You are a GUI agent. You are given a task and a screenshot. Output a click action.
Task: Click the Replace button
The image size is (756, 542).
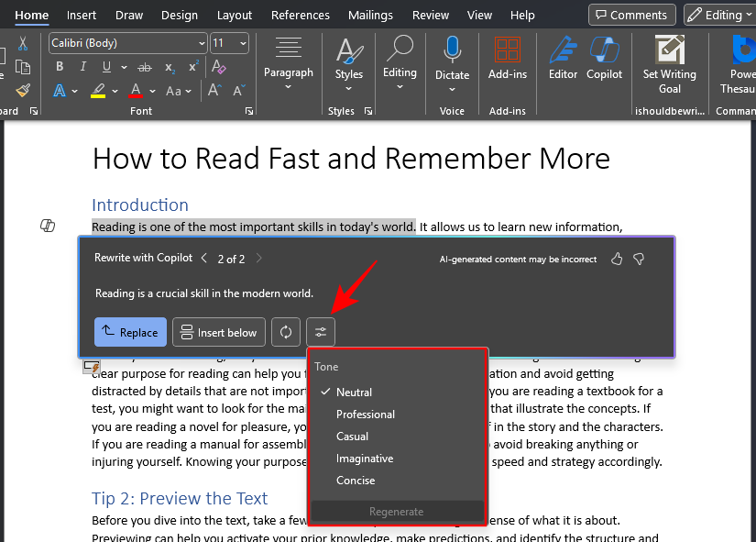(x=130, y=332)
